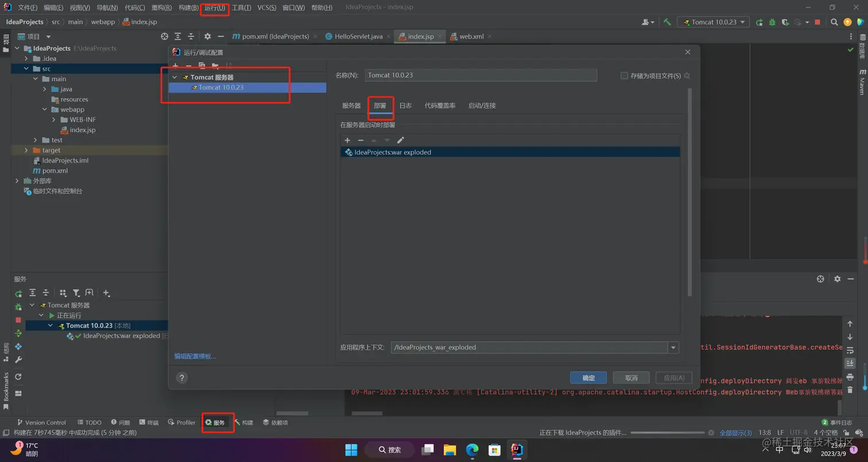Screen dimensions: 868x462
Task: Collapse 正在运行 node in Services tree
Action: 41,315
